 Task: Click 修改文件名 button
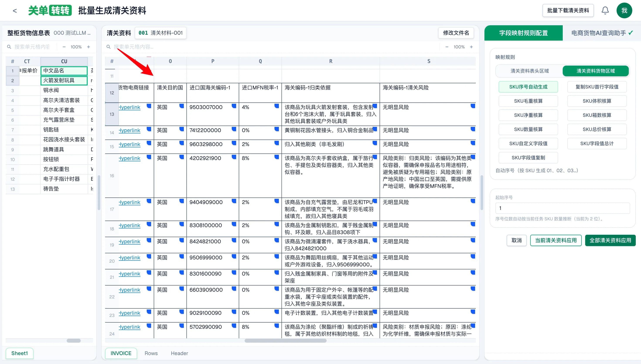pyautogui.click(x=456, y=33)
